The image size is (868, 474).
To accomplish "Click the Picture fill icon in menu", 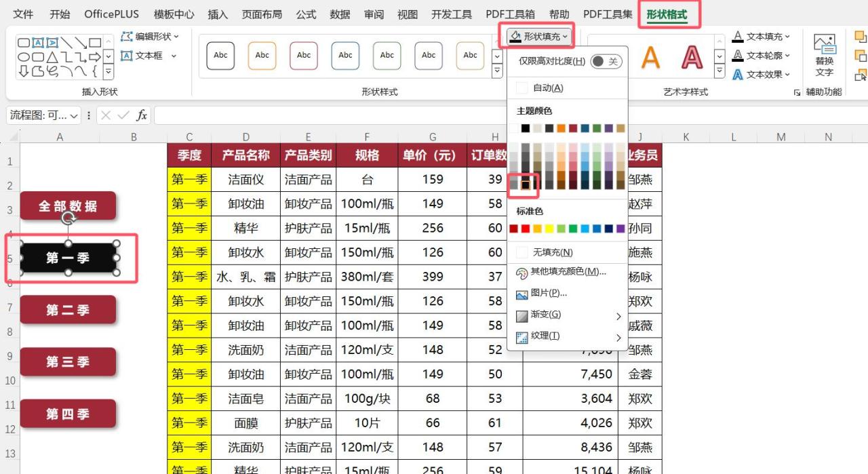I will (x=521, y=294).
